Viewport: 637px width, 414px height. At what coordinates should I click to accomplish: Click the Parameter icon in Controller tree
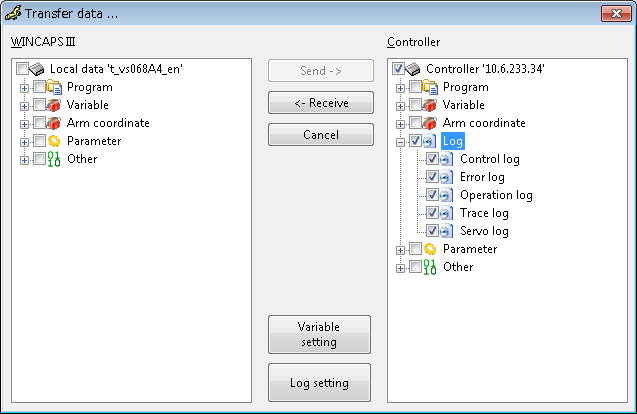(430, 249)
